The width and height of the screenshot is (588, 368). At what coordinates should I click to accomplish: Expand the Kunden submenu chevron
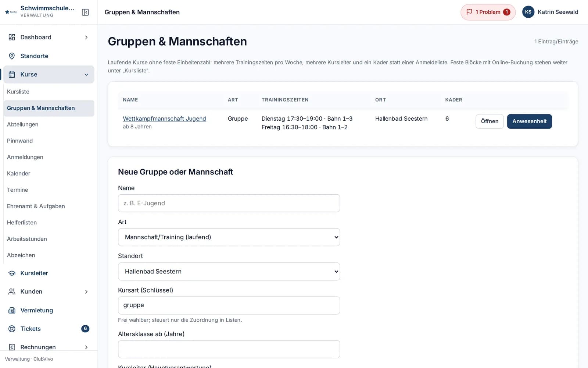coord(86,291)
